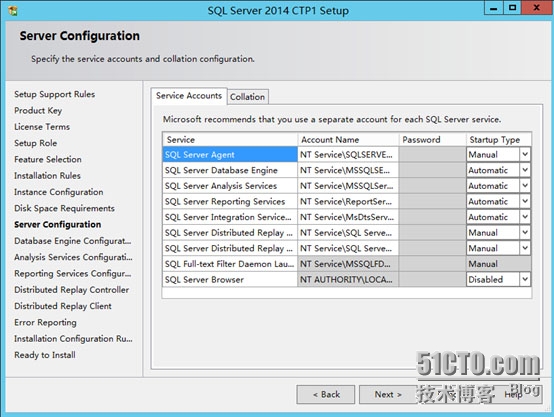Click Instance Configuration step in sidebar
The image size is (554, 417).
point(59,192)
